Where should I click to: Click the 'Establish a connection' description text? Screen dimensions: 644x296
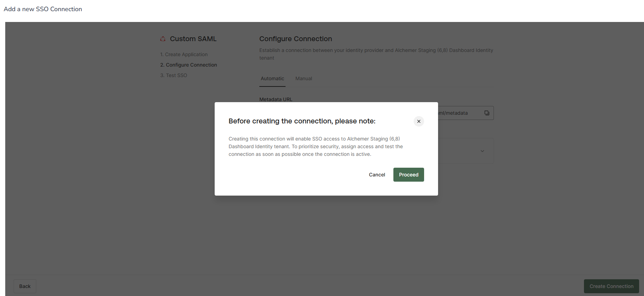[376, 54]
